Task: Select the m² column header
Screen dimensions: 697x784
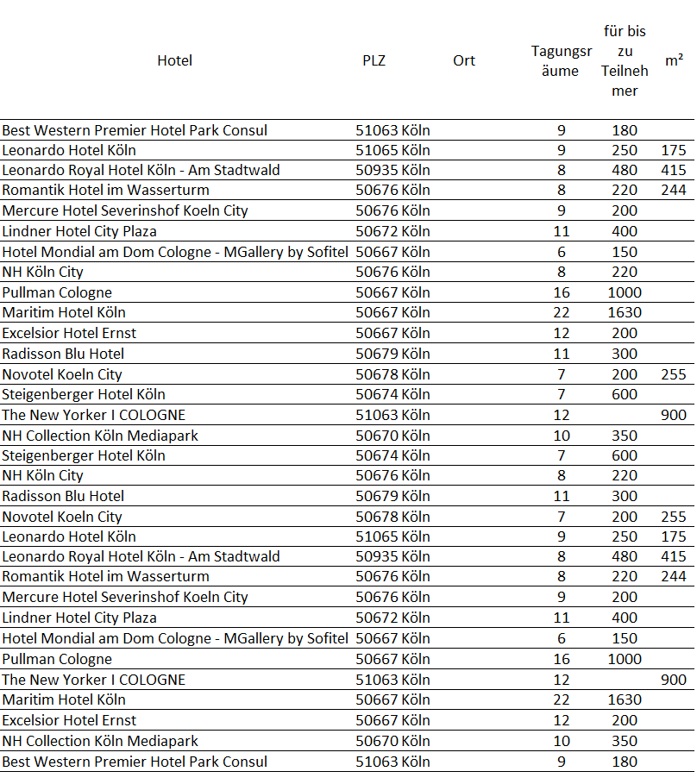Action: click(674, 60)
